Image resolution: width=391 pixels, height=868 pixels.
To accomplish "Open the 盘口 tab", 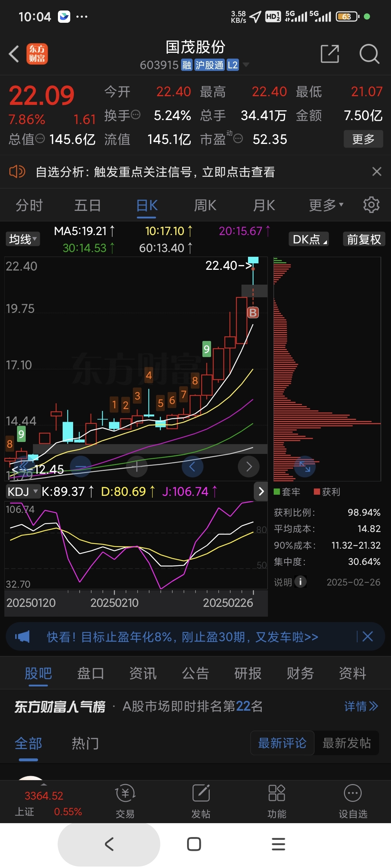I will pyautogui.click(x=91, y=673).
